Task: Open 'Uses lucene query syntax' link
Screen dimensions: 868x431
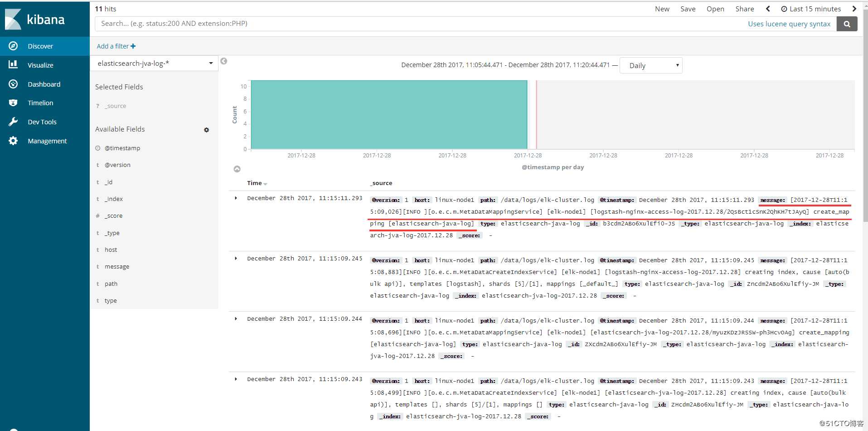Action: (x=789, y=24)
